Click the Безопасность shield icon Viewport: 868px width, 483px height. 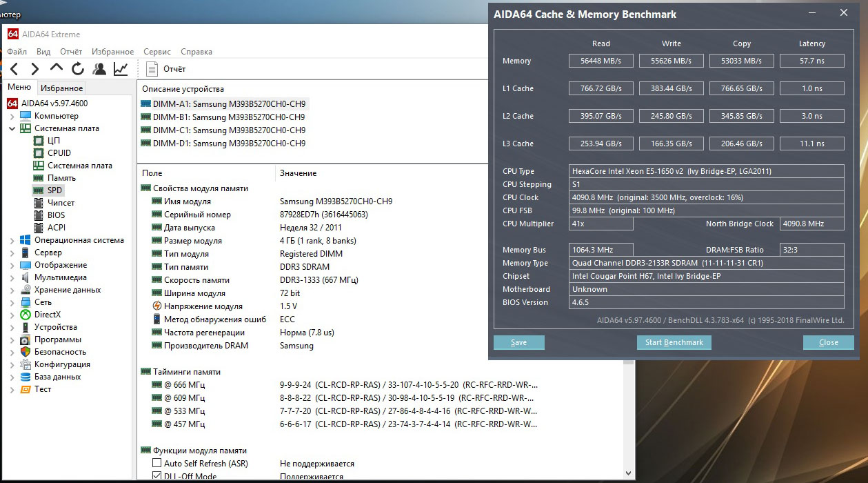point(26,352)
